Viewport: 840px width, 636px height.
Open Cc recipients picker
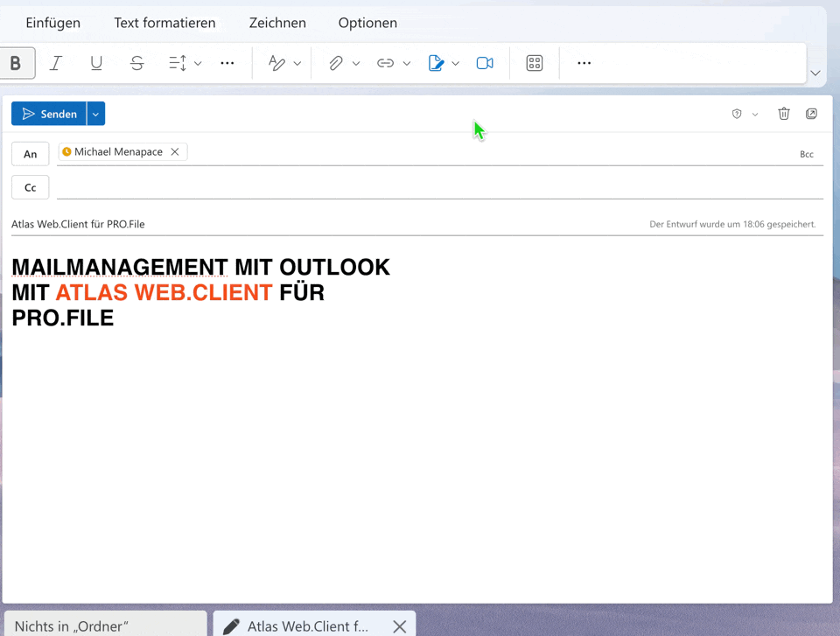click(x=31, y=187)
